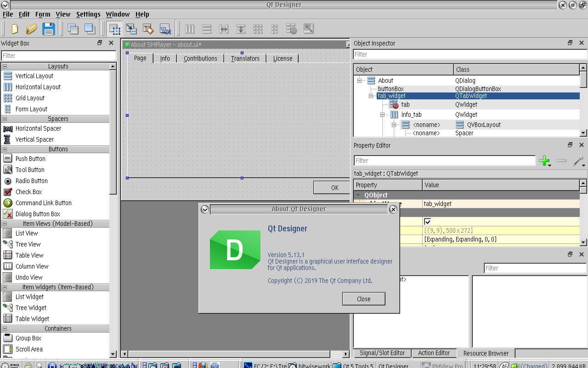Viewport: 588px width, 368px height.
Task: Click the Adjust Size toolbar icon
Action: click(309, 29)
